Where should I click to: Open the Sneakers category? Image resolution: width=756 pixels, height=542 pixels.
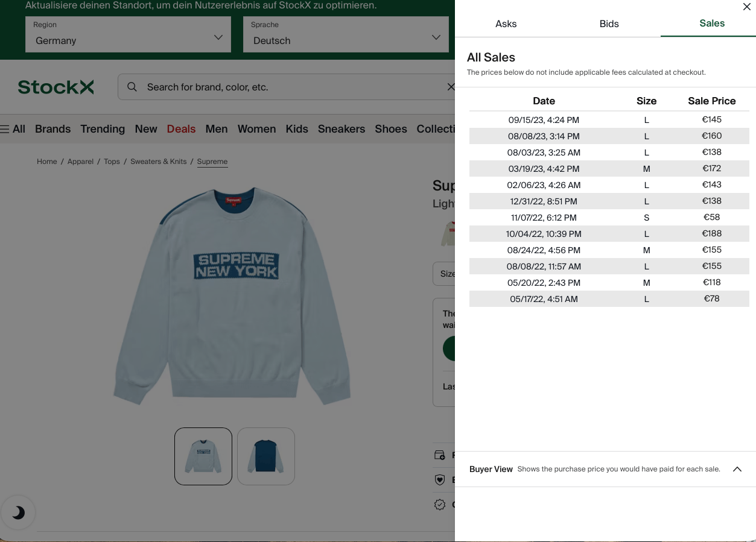click(341, 129)
